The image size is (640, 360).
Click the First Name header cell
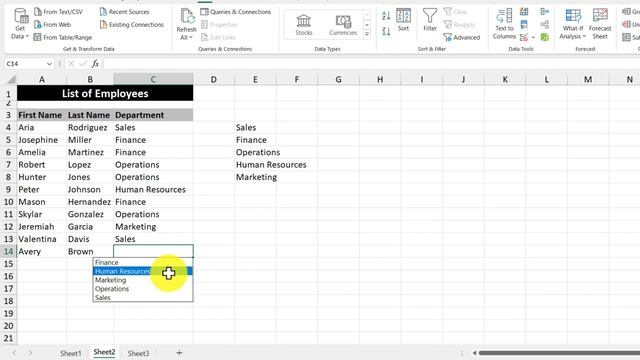(42, 115)
